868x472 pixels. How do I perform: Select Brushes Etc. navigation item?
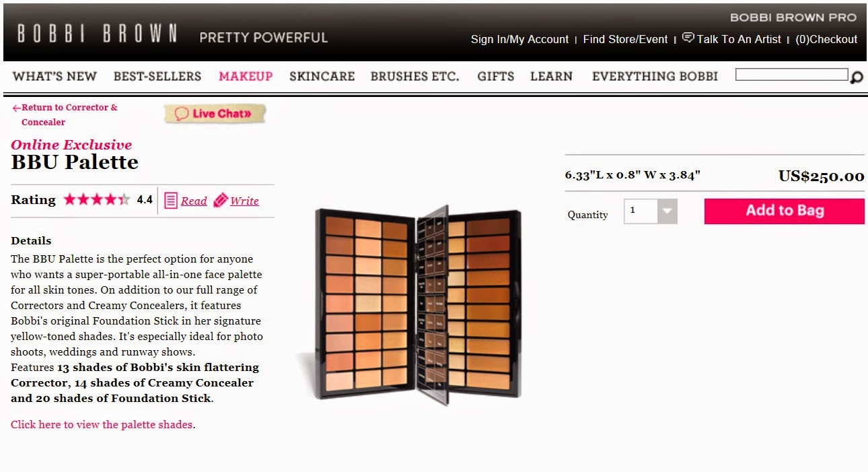pos(414,76)
